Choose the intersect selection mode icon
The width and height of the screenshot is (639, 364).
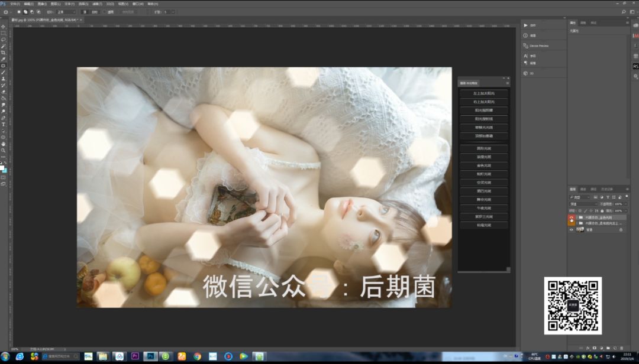tap(38, 12)
